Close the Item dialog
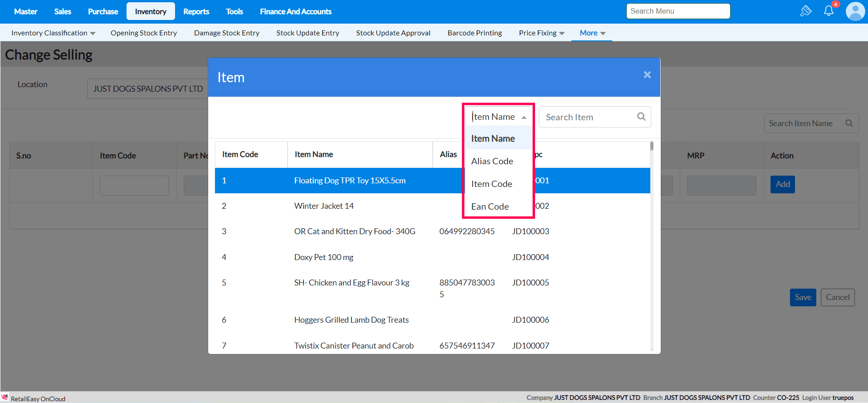 tap(647, 75)
